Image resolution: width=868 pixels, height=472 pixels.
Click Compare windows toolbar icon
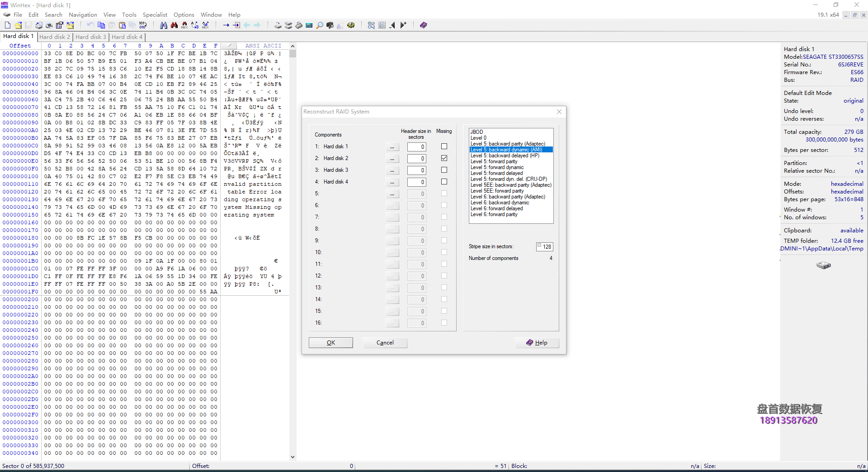[x=382, y=25]
